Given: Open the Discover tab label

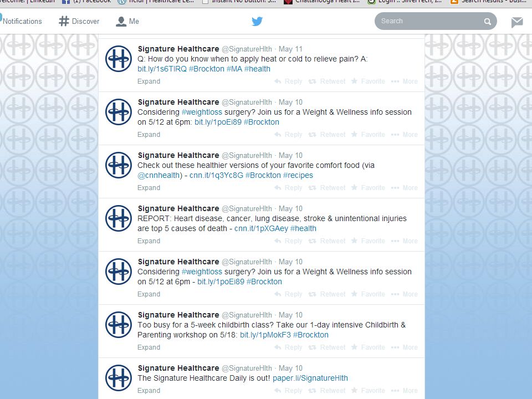Looking at the screenshot, I should tap(85, 21).
